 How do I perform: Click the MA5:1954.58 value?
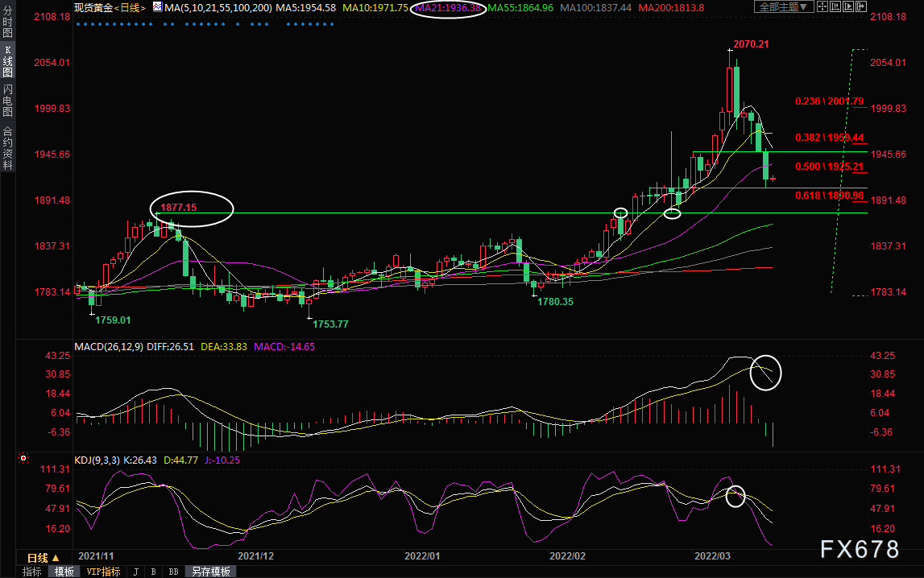click(x=306, y=8)
